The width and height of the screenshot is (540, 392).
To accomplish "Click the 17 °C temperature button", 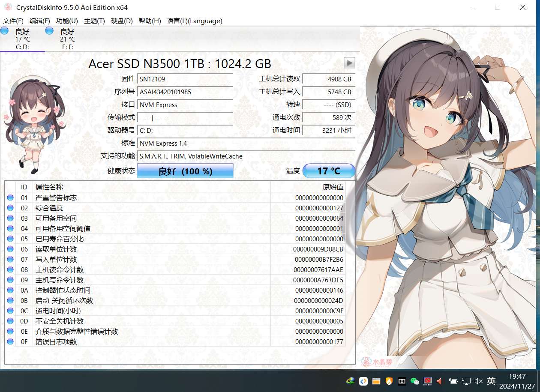I will point(329,171).
